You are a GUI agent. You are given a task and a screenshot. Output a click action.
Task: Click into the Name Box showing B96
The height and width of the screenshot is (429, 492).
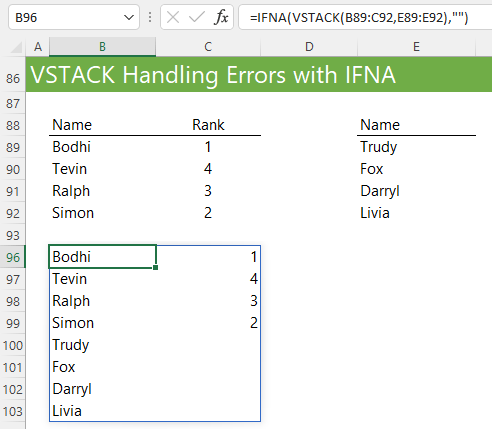coord(67,17)
